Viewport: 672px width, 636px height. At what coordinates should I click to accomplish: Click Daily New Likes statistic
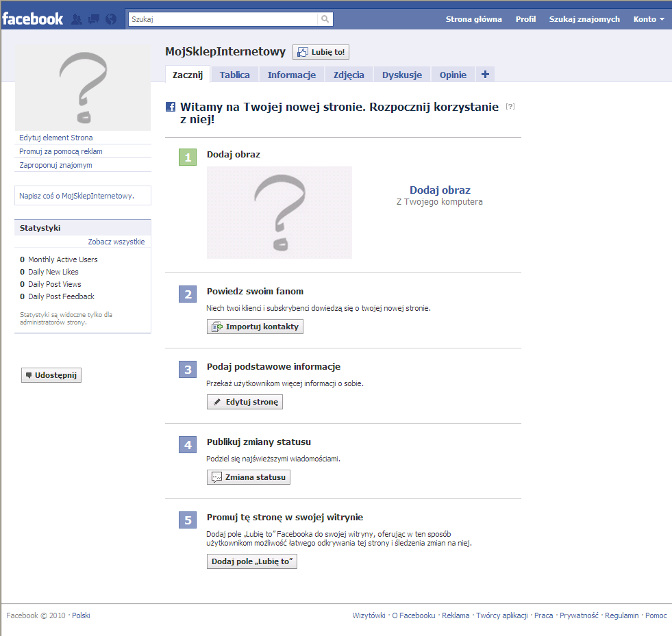50,272
